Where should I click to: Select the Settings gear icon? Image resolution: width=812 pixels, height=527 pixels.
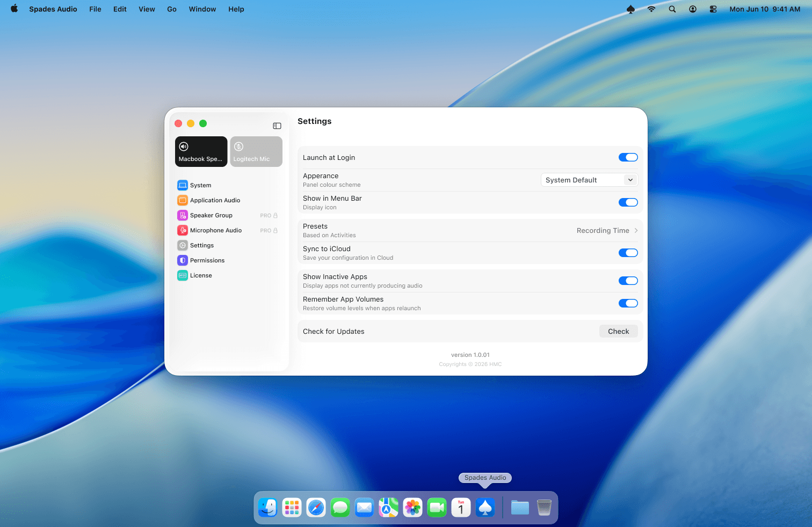tap(183, 245)
